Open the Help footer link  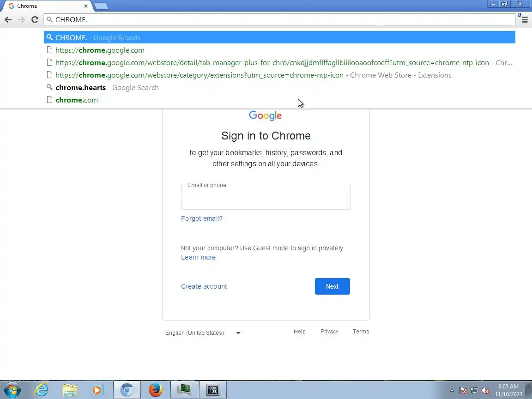coord(300,332)
